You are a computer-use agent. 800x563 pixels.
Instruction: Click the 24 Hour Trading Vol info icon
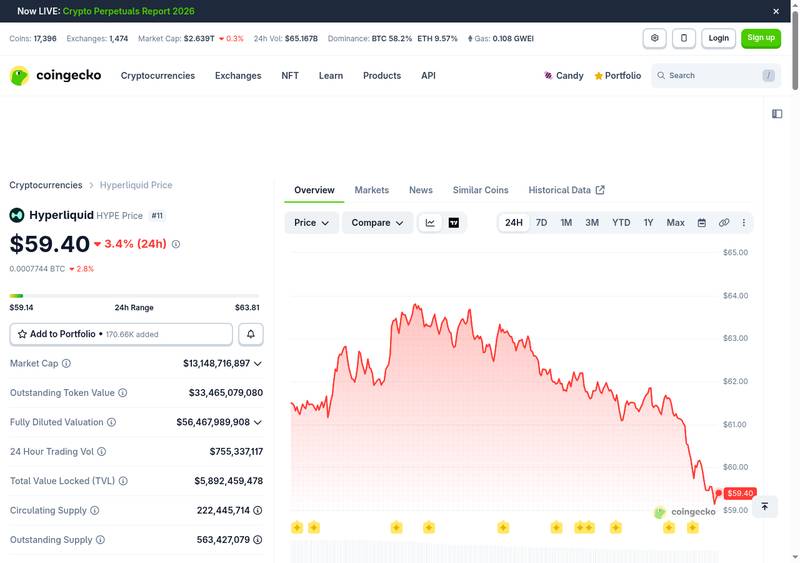pyautogui.click(x=102, y=451)
